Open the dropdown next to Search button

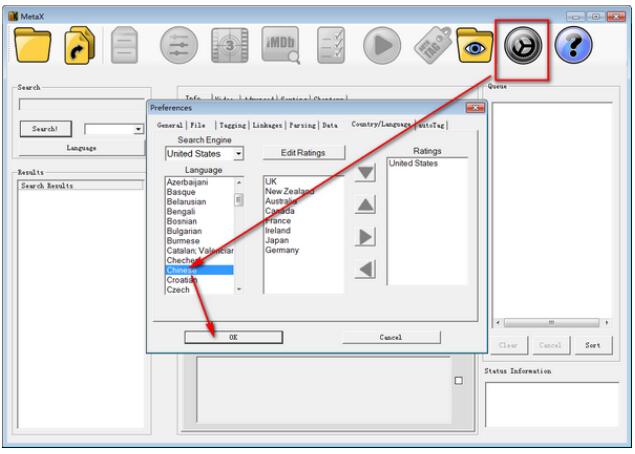[138, 129]
